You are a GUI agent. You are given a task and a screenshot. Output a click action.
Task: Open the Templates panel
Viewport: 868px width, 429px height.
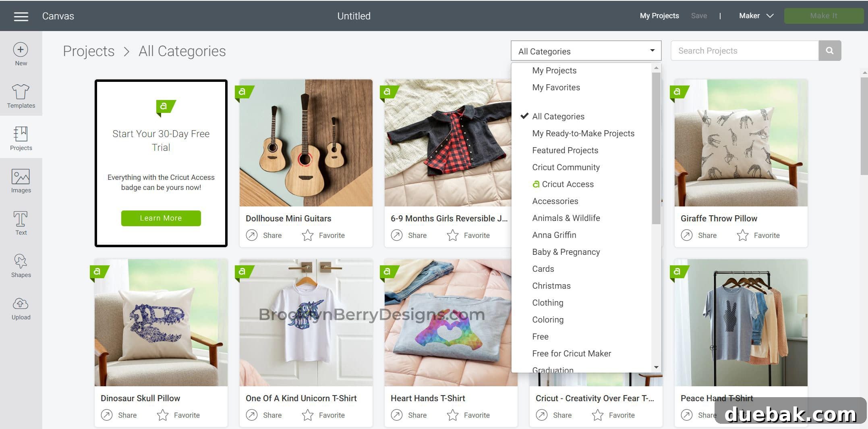(21, 96)
